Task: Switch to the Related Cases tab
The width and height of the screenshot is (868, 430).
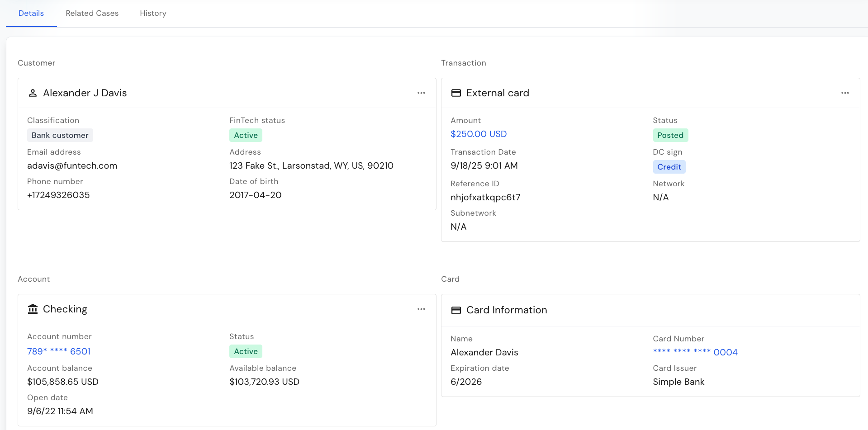Action: 92,14
